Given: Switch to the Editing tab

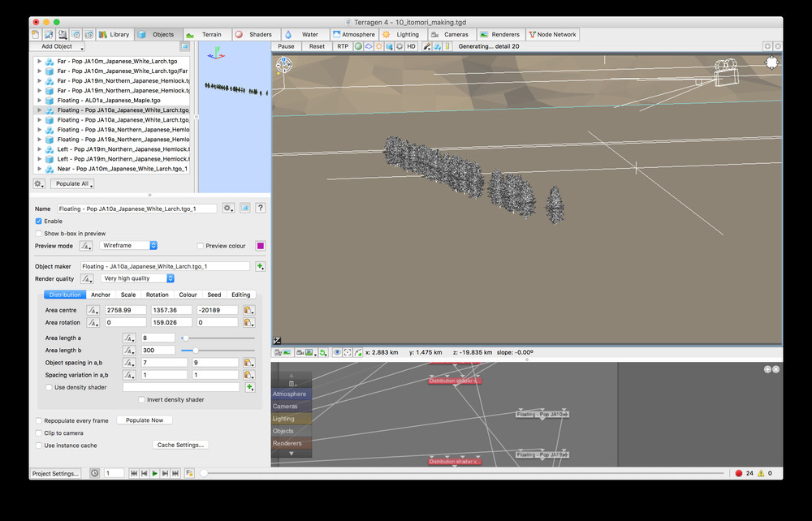Looking at the screenshot, I should 241,295.
